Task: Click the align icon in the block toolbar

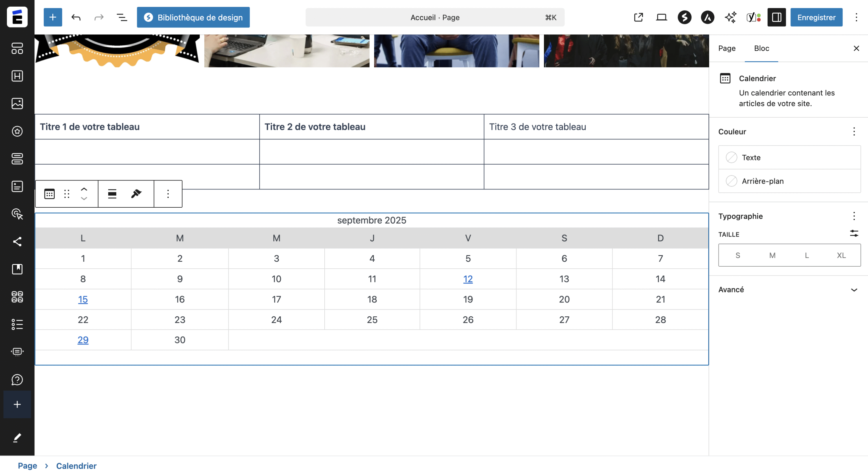Action: (x=112, y=194)
